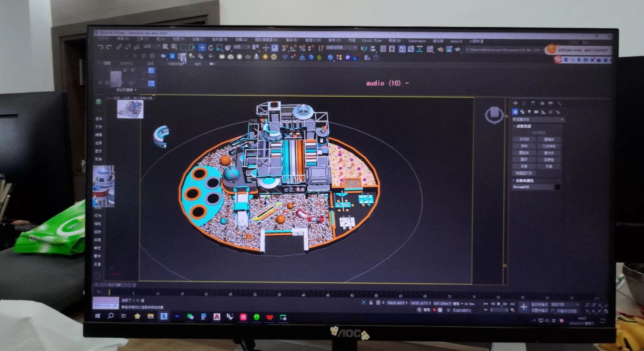Open the 渲染(R) menu
644x351 pixels.
(291, 40)
